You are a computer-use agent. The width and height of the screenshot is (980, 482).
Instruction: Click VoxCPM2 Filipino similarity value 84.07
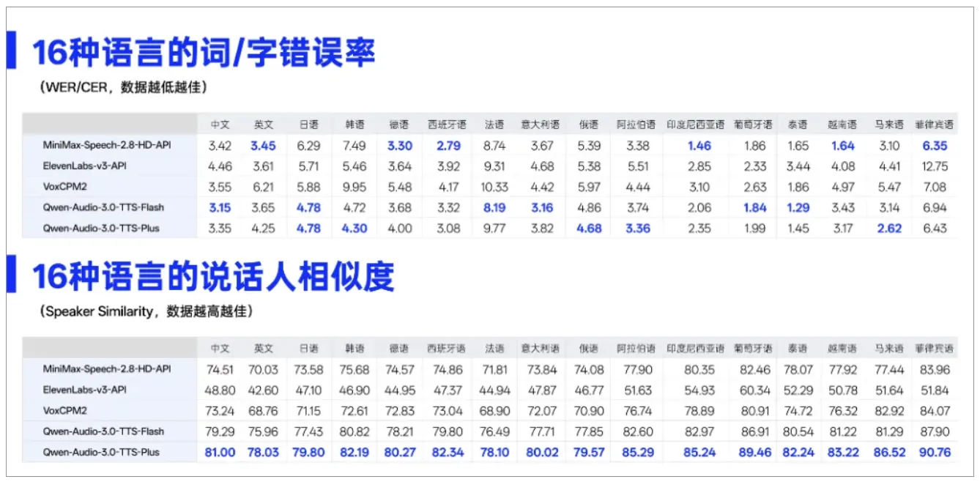point(933,411)
